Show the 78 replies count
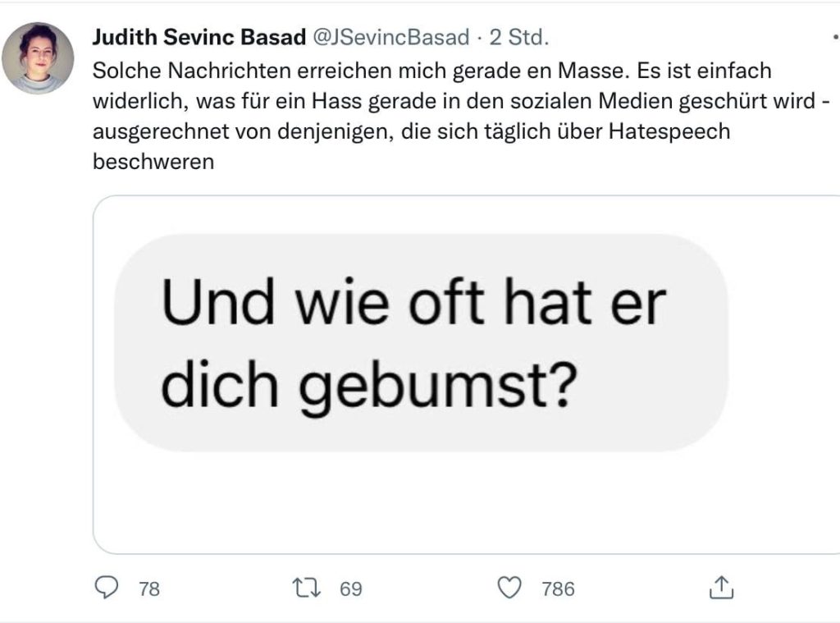The width and height of the screenshot is (840, 623). pyautogui.click(x=149, y=589)
